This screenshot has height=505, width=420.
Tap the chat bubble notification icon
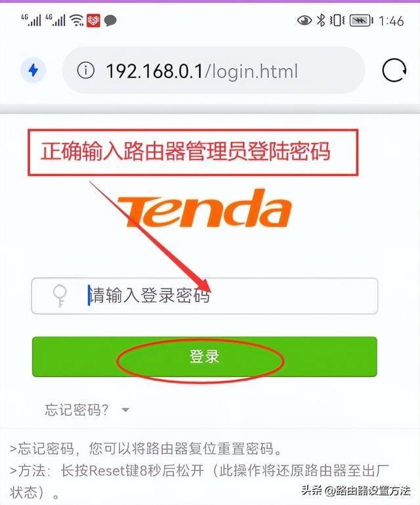tap(110, 21)
